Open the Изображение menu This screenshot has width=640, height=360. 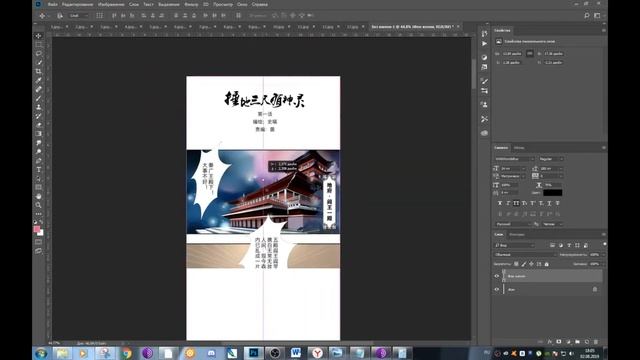pos(111,4)
